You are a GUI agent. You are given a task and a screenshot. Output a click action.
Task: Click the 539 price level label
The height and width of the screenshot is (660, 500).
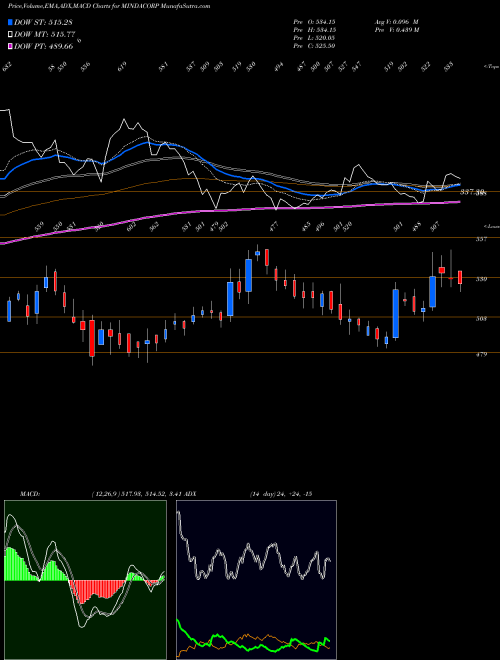click(x=482, y=279)
